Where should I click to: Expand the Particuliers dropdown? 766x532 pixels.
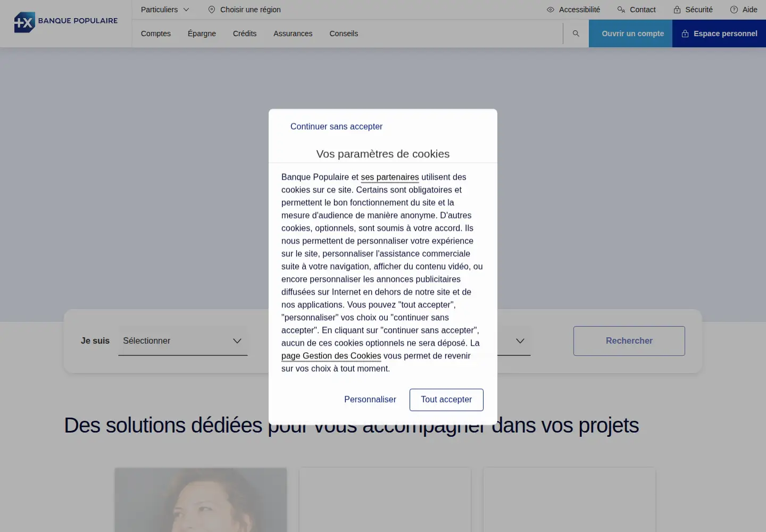tap(165, 10)
